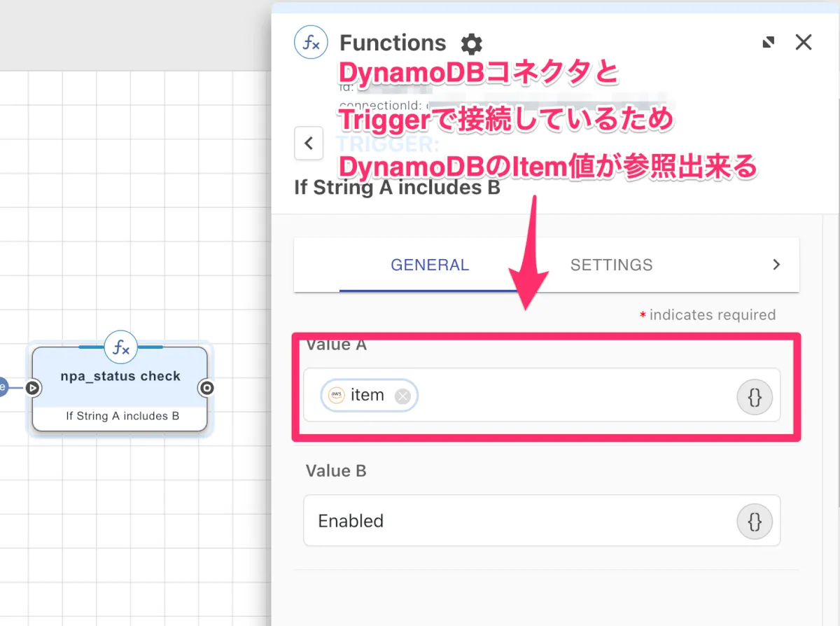Open variable picker for Value B

(x=754, y=521)
